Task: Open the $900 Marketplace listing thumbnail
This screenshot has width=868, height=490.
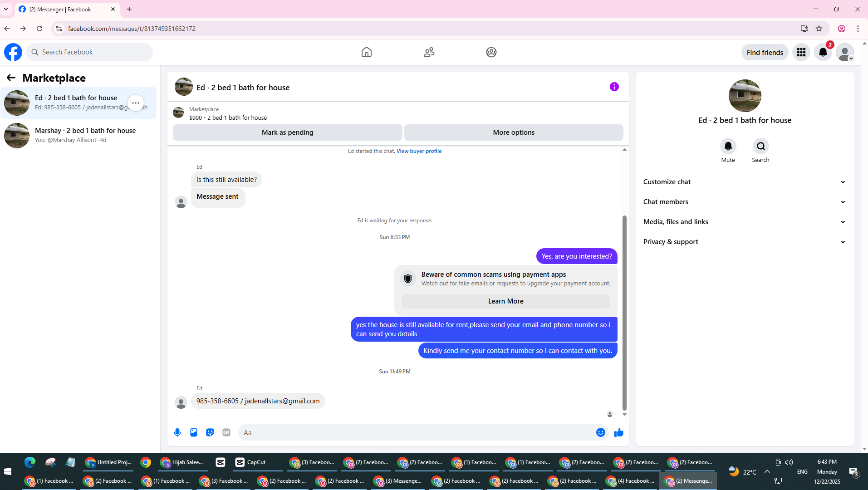Action: coord(178,113)
